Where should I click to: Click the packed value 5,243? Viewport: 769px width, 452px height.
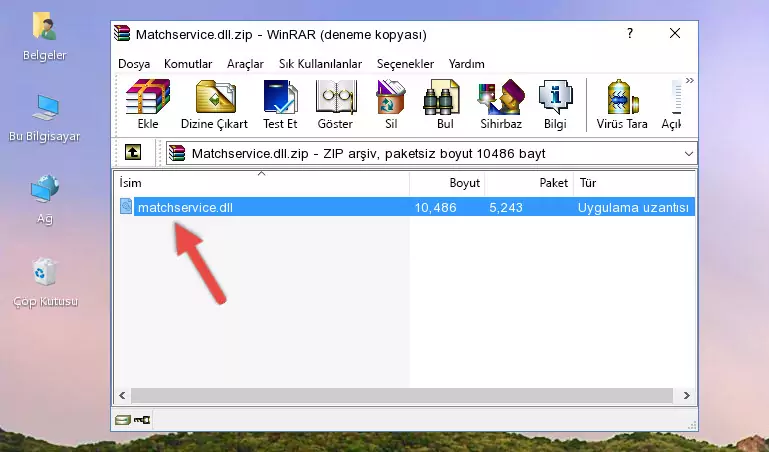point(506,207)
